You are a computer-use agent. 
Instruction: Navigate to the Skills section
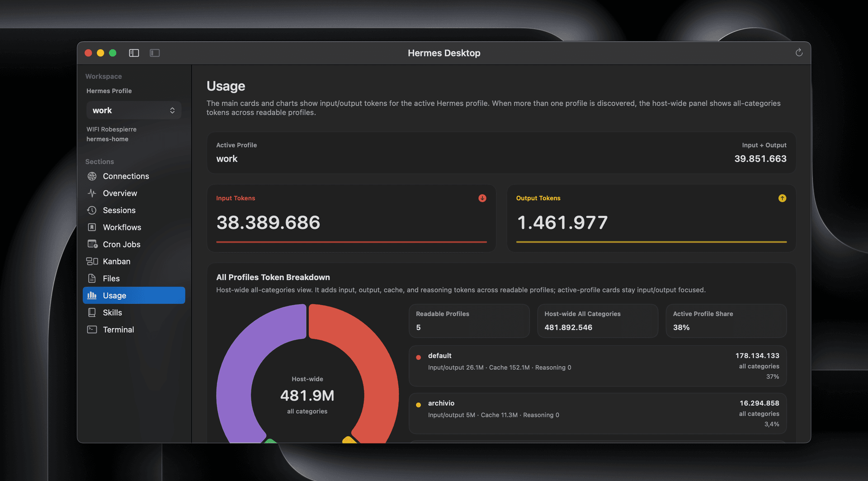tap(134, 312)
